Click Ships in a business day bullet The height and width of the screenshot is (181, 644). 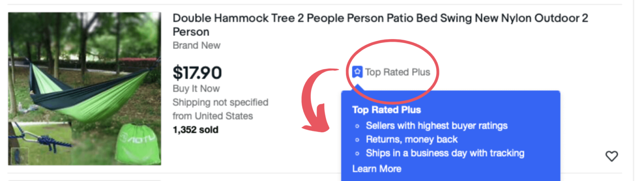click(445, 153)
